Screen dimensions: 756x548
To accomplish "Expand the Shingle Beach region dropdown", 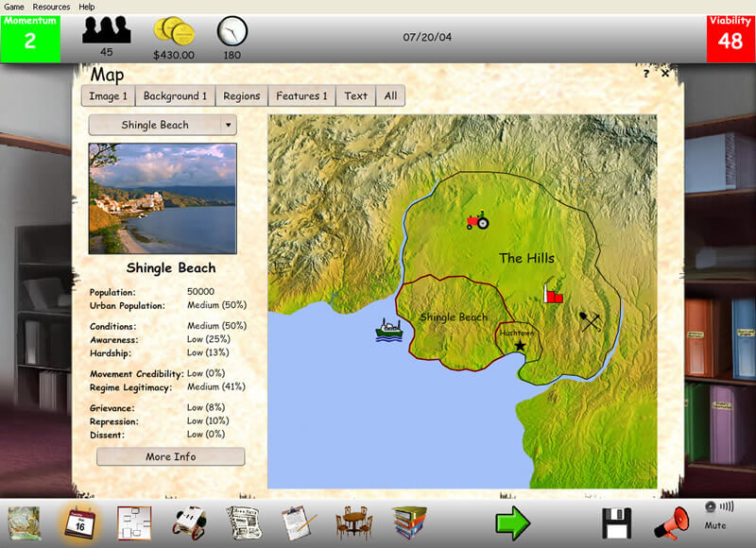I will [228, 125].
